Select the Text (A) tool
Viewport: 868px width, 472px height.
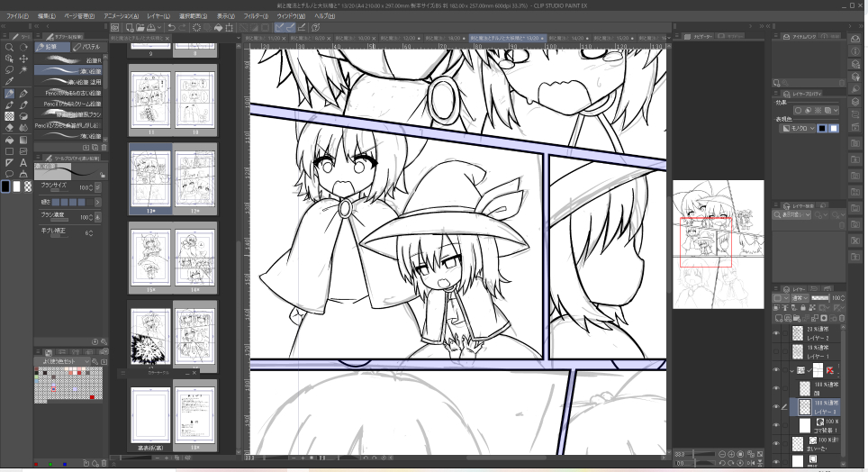pyautogui.click(x=23, y=162)
